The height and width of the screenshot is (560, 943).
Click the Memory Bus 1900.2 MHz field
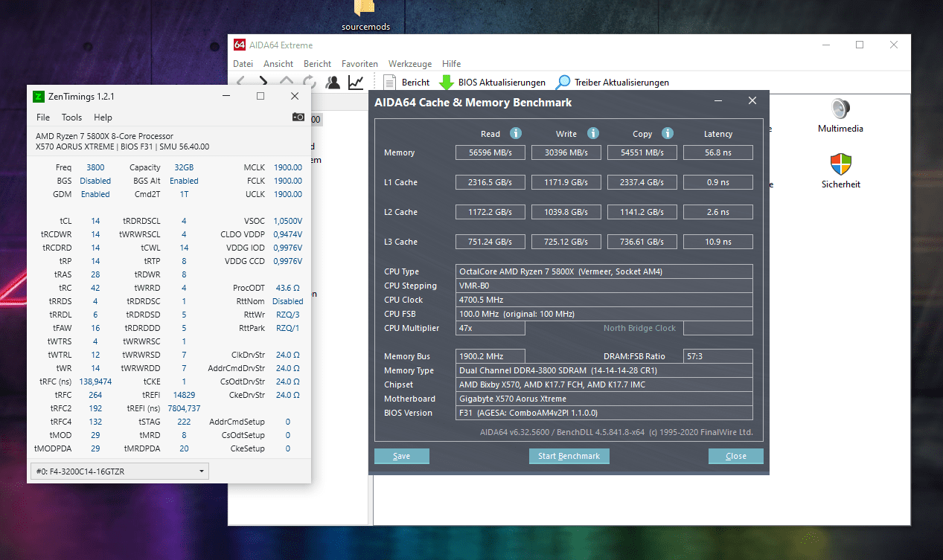pyautogui.click(x=490, y=356)
